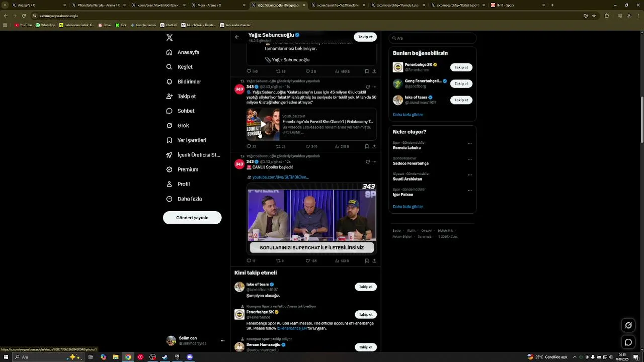
Task: Click the Takip et people icon in the sidebar
Action: (170, 96)
